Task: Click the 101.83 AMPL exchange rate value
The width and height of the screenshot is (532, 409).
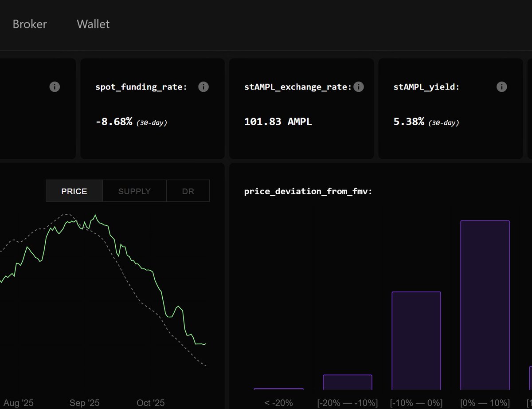Action: pos(278,121)
